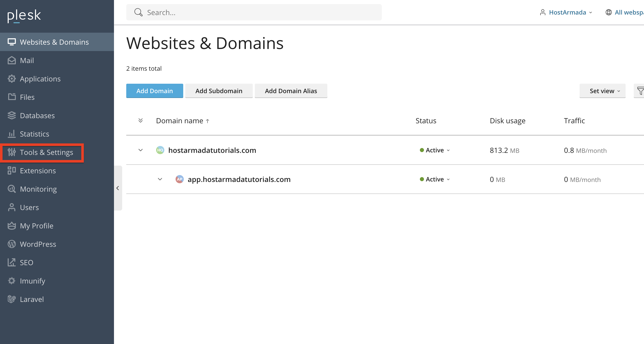Click the Websites & Domains monitor icon

point(12,42)
